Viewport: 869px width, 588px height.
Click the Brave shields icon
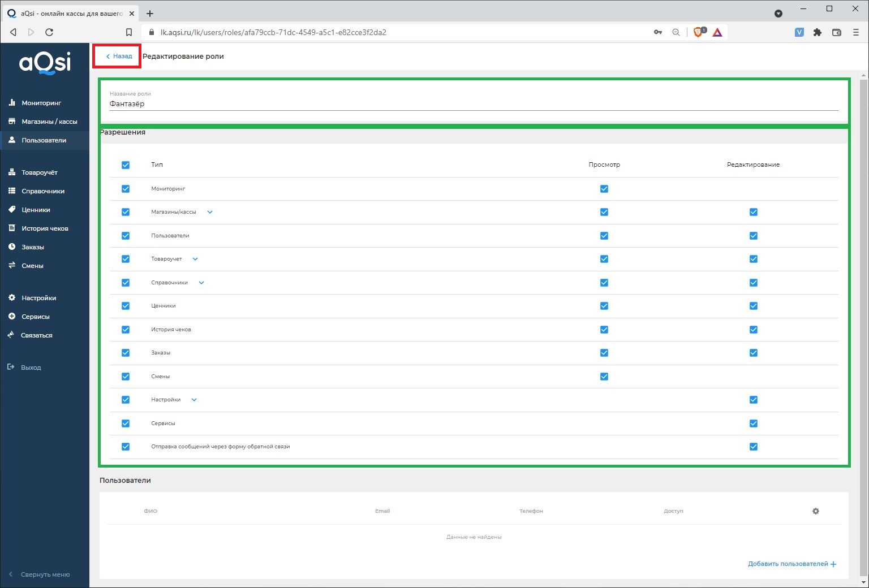(x=699, y=32)
